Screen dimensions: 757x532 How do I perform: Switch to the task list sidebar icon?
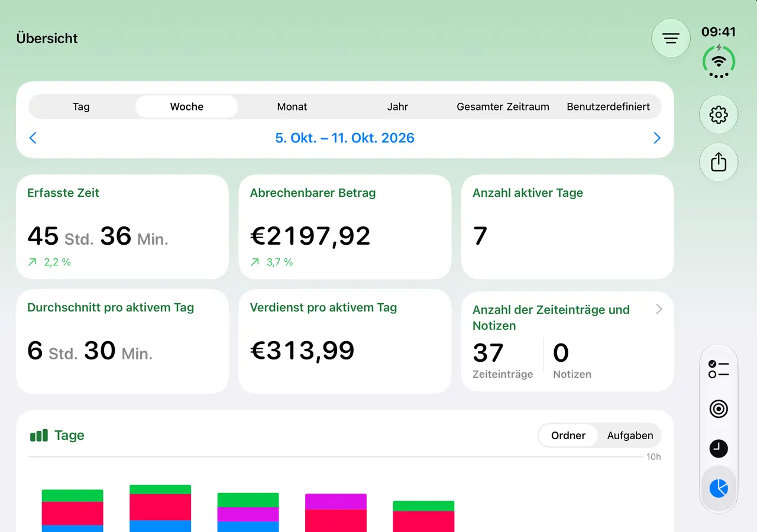click(719, 369)
